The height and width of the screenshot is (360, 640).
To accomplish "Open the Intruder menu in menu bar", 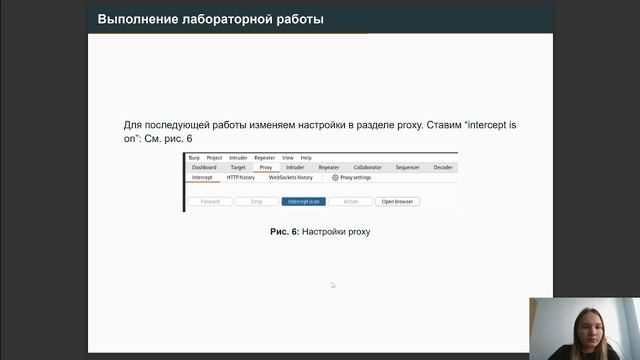I will pyautogui.click(x=238, y=158).
